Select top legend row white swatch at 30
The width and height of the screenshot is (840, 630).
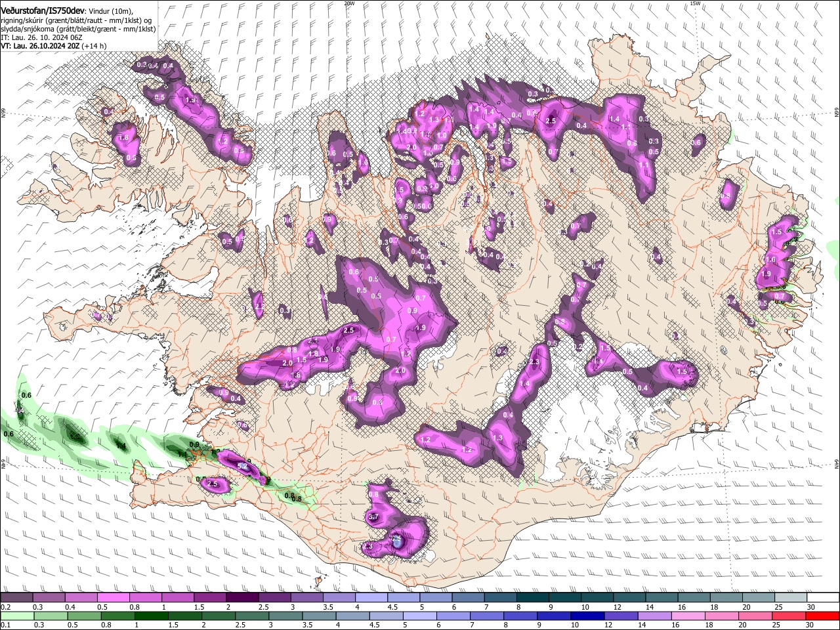[x=824, y=598]
